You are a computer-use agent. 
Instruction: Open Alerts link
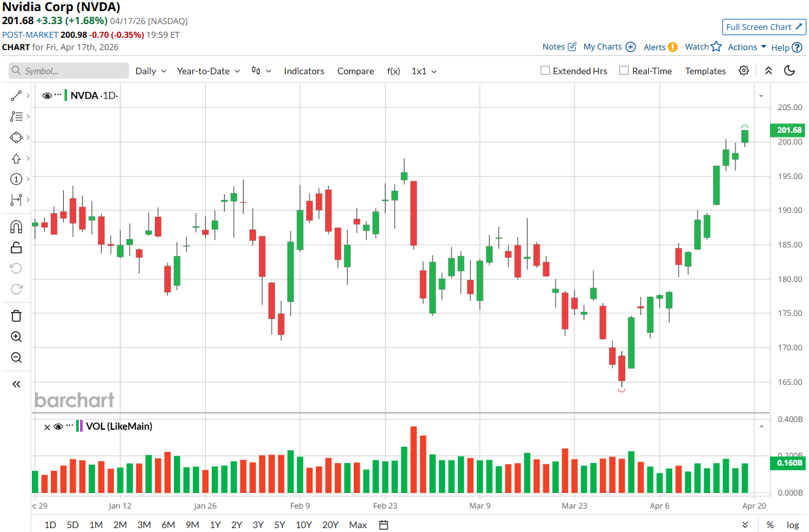click(x=660, y=47)
